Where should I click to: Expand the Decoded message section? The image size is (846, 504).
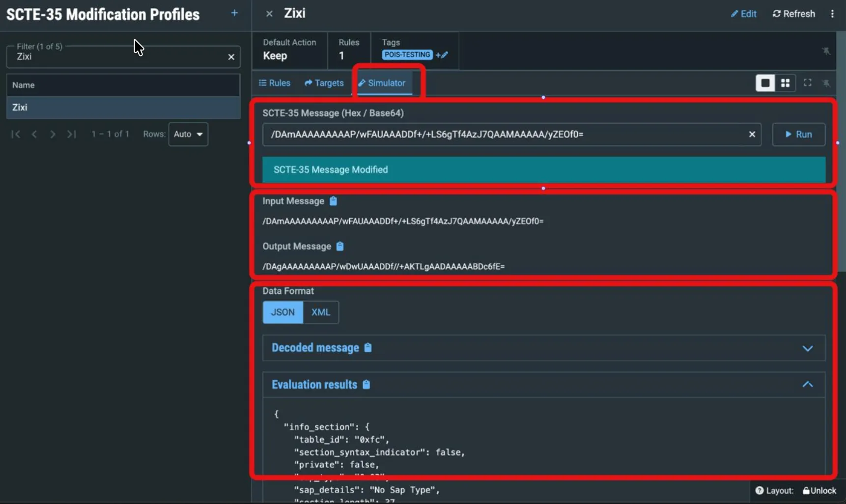coord(807,348)
